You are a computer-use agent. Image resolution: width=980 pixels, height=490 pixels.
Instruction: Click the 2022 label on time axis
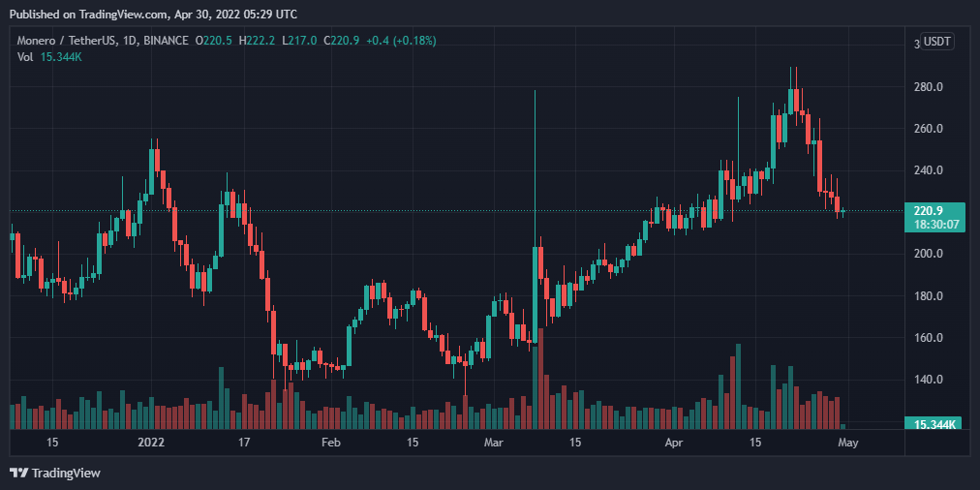tap(151, 443)
